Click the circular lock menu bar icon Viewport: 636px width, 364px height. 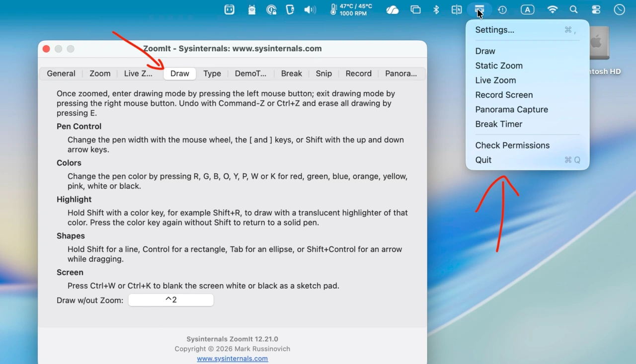pos(271,10)
